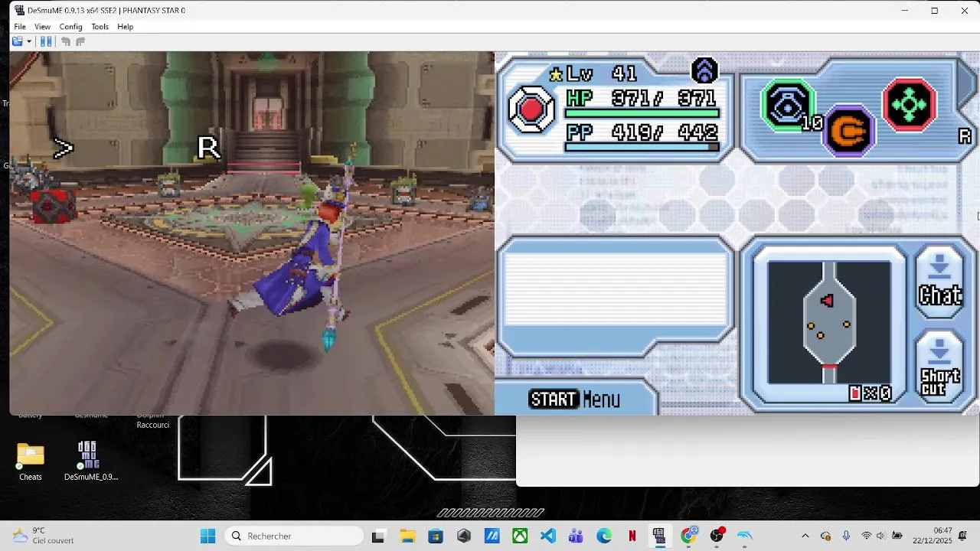Click the minimap item counter x0
Screen dimensions: 980x551
pos(871,393)
